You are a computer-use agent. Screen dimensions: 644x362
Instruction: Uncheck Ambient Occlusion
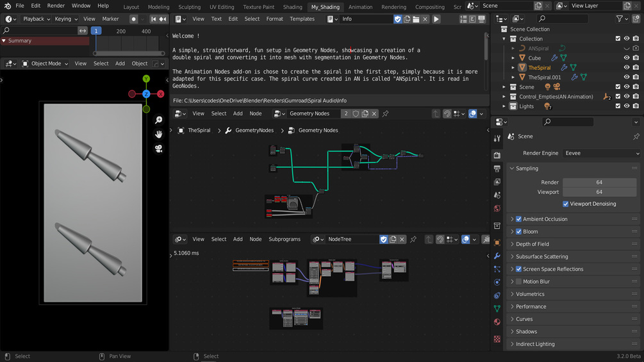(x=519, y=219)
